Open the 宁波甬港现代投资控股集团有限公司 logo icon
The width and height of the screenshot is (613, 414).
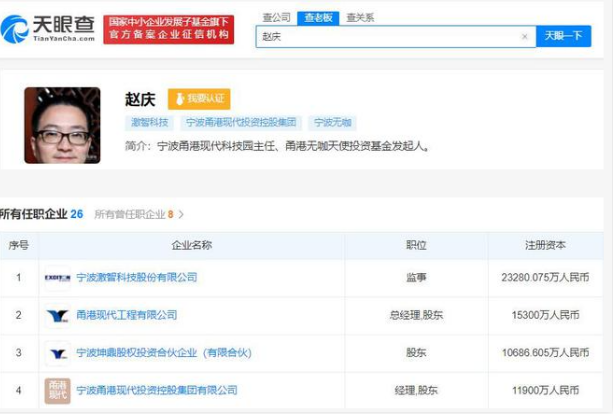point(57,391)
